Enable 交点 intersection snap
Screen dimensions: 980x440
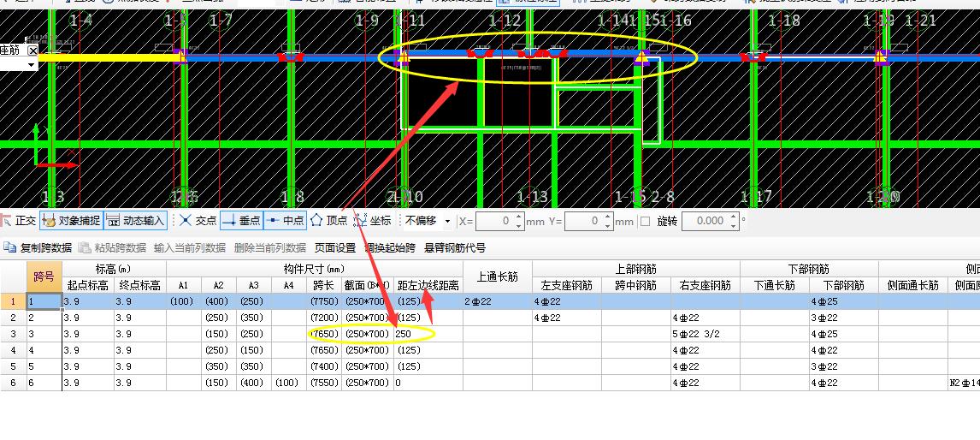198,220
